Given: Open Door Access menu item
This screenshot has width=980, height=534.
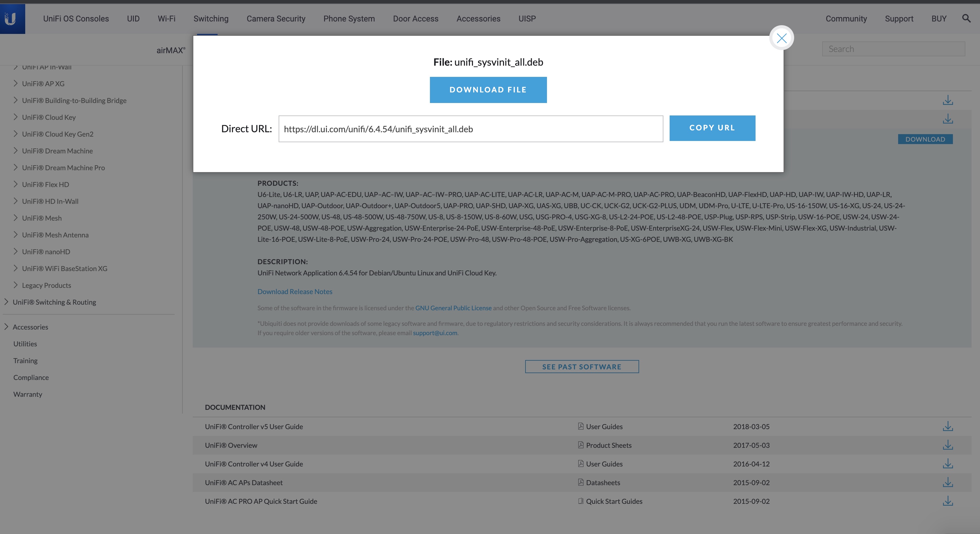Looking at the screenshot, I should click(x=415, y=19).
